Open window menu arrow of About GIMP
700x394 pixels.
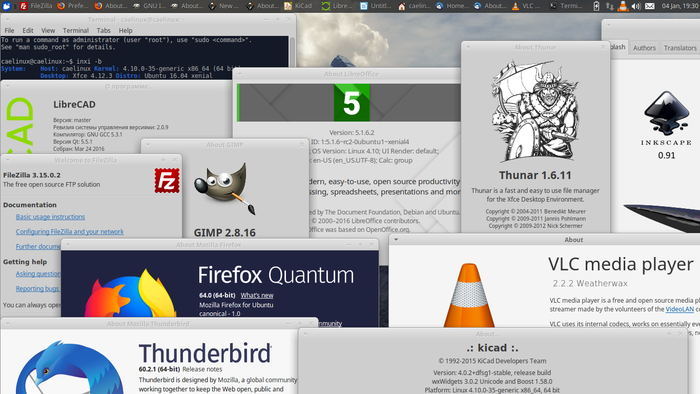[x=148, y=144]
